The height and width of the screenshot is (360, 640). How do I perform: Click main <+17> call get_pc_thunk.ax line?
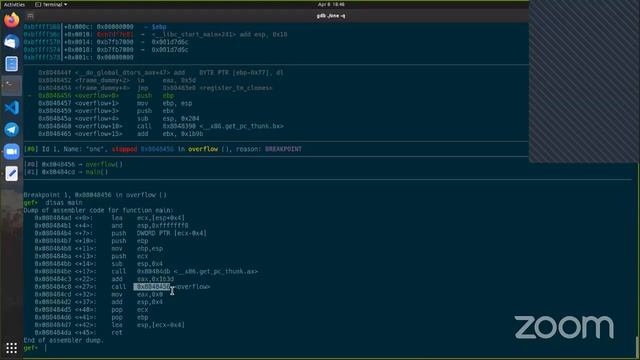point(146,272)
